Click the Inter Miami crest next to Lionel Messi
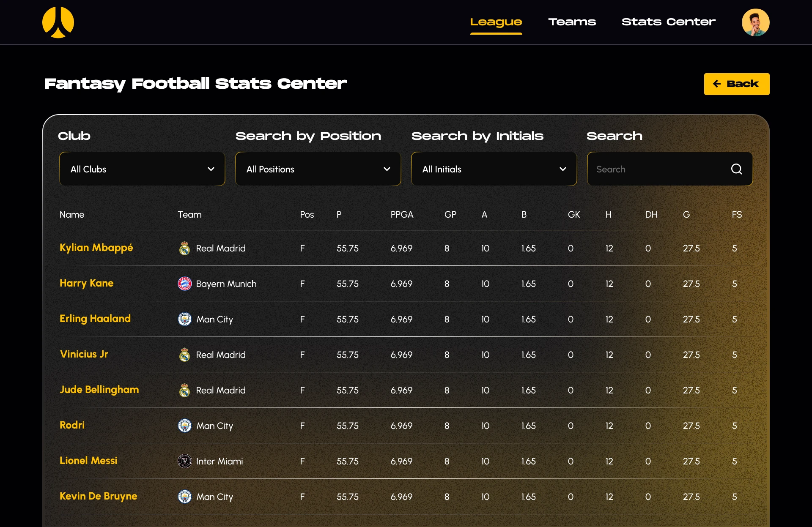This screenshot has width=812, height=527. point(184,461)
